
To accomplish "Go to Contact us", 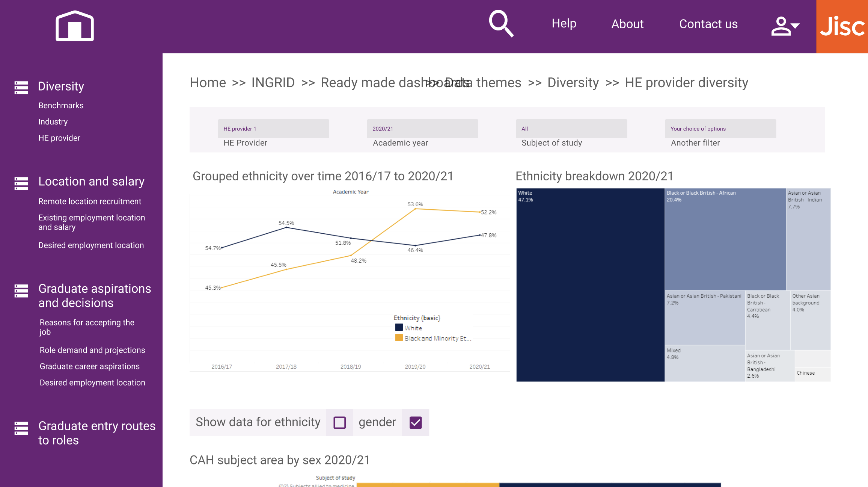I will [x=708, y=24].
